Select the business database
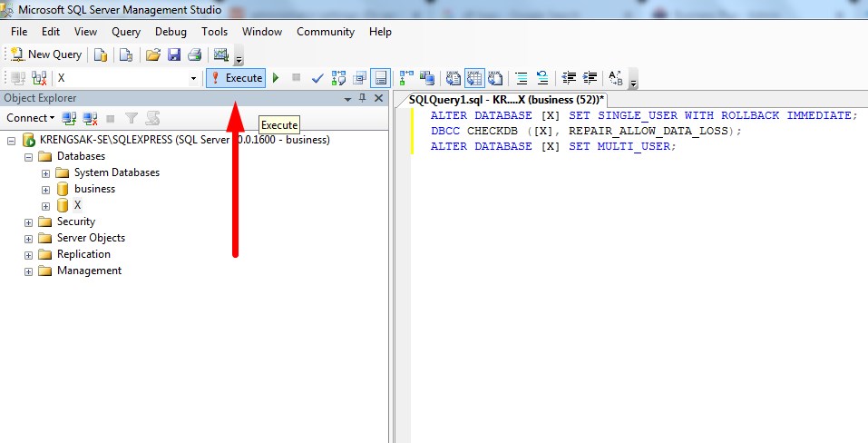The width and height of the screenshot is (868, 443). point(94,189)
